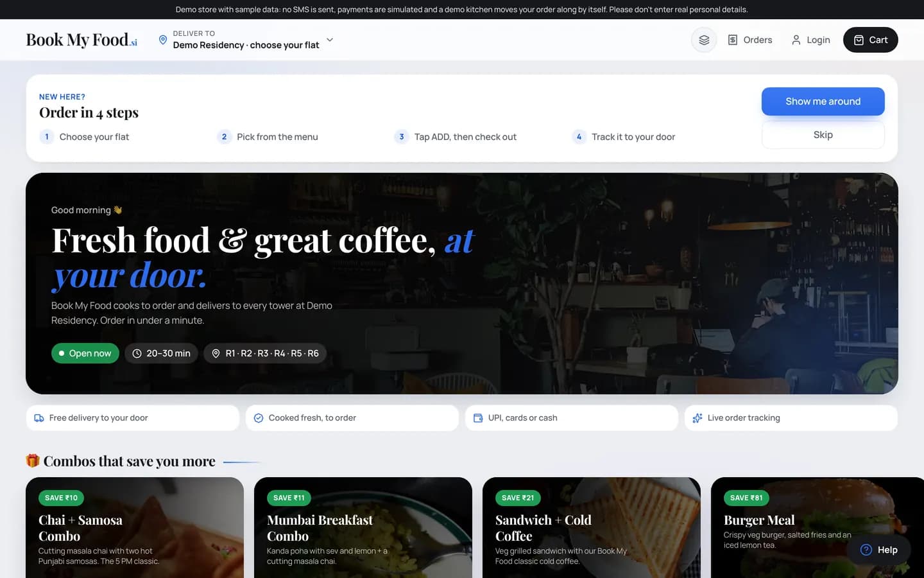Screen dimensions: 924x578
Task: Click the SAVE ₹81 badge
Action: point(746,498)
